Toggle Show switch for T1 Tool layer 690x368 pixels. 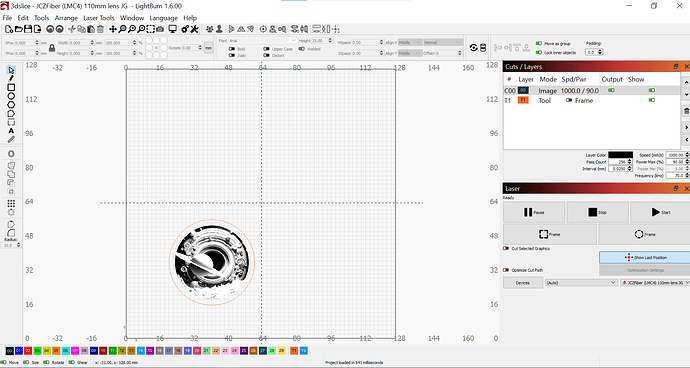[x=652, y=100]
